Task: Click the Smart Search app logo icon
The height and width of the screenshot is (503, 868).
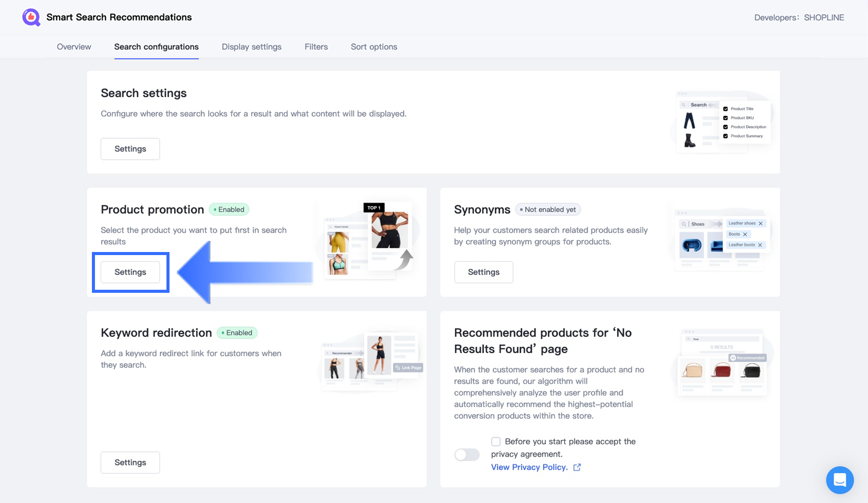Action: click(x=31, y=17)
